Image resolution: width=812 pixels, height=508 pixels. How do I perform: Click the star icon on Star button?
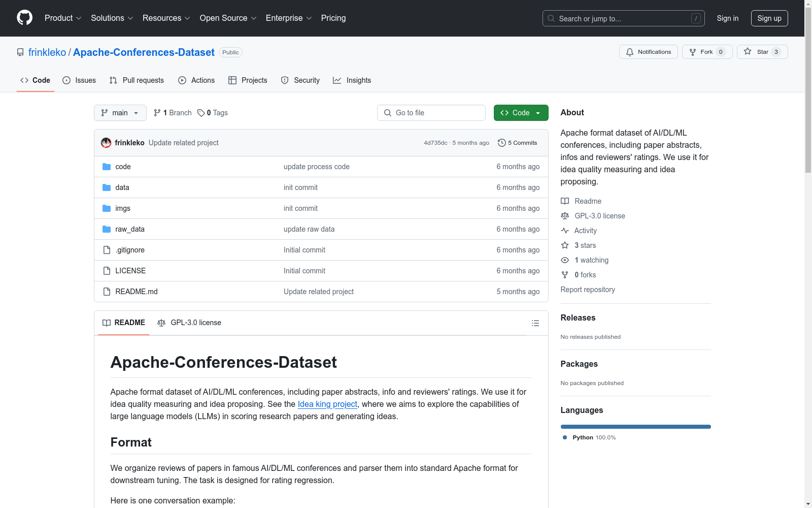748,51
